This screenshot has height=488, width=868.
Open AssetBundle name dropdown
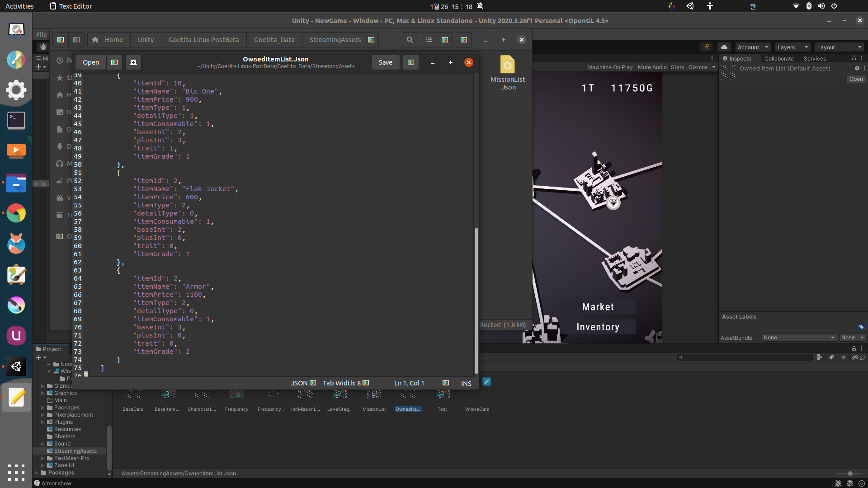click(799, 338)
